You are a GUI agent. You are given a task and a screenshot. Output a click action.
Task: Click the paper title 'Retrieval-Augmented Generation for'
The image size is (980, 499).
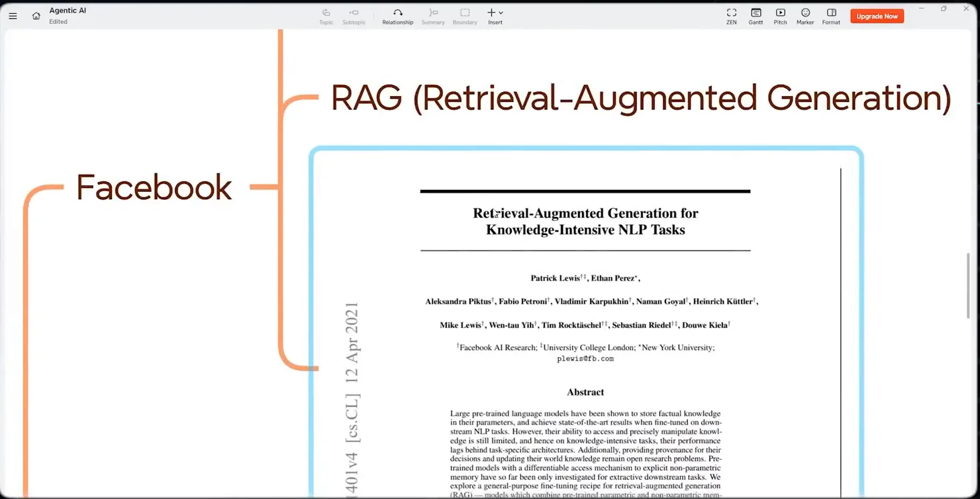click(585, 213)
